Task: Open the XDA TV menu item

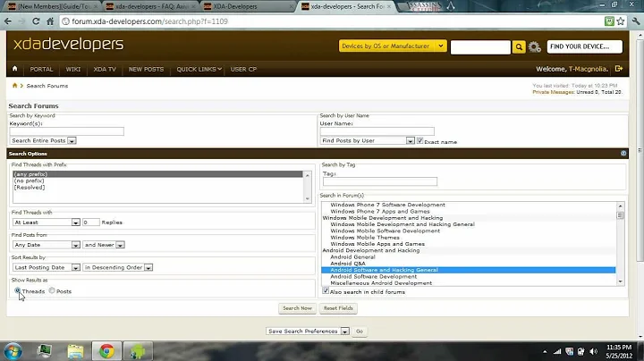Action: click(105, 69)
